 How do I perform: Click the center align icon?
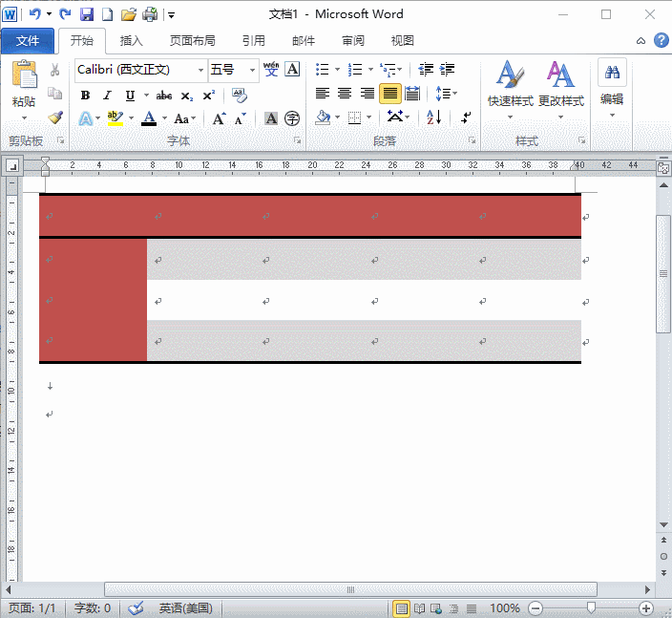coord(345,94)
